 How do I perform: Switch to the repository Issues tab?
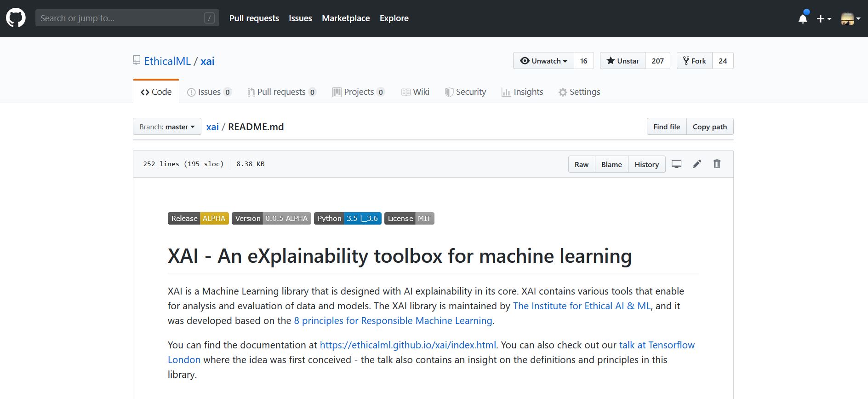tap(209, 92)
